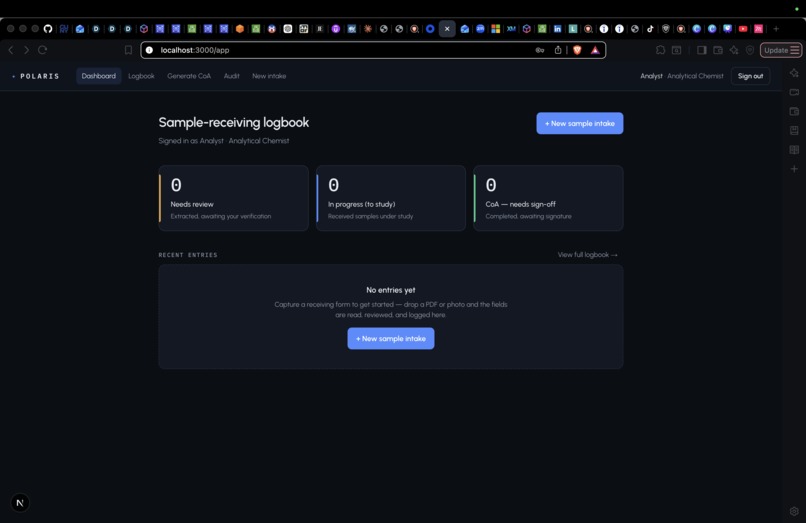Viewport: 806px width, 523px height.
Task: Go back to previous page
Action: 11,50
